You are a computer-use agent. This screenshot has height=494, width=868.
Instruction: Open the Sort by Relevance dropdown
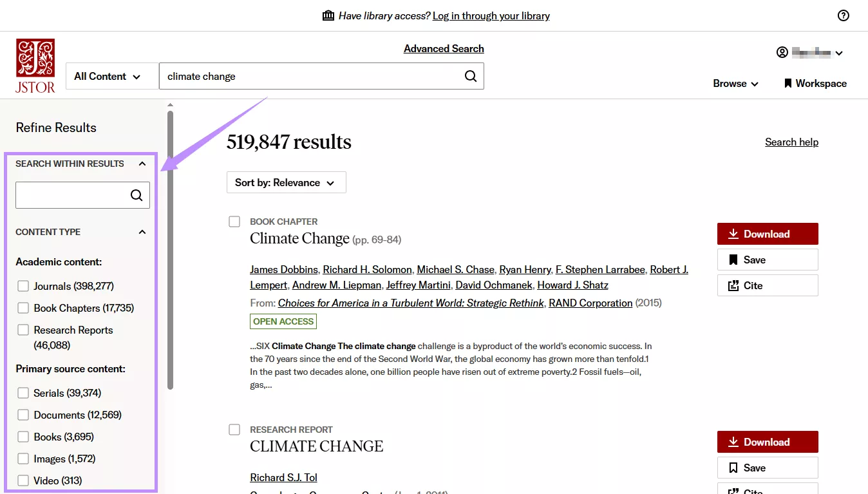point(286,182)
